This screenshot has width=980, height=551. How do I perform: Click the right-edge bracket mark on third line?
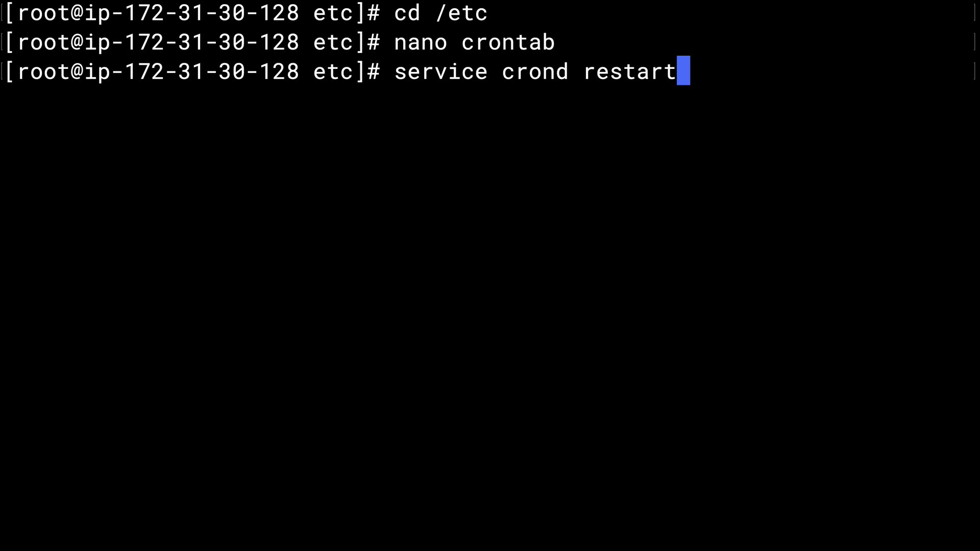pos(975,71)
